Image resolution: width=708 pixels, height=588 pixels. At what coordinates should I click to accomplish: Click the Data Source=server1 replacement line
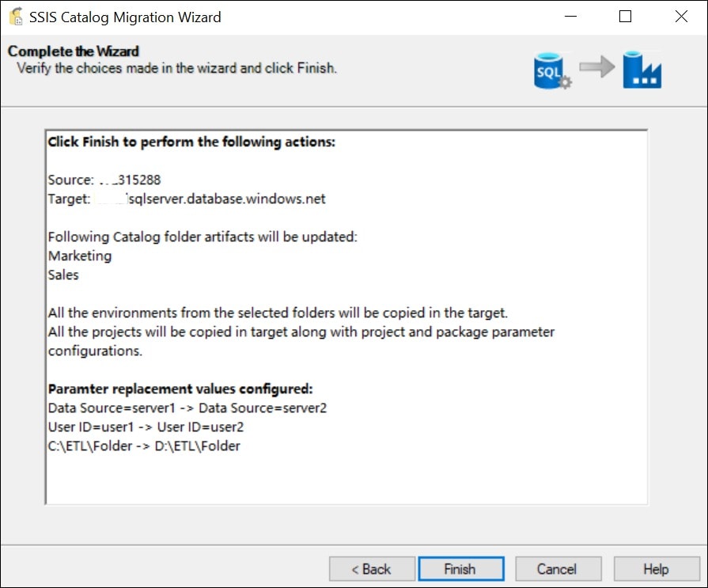(187, 408)
